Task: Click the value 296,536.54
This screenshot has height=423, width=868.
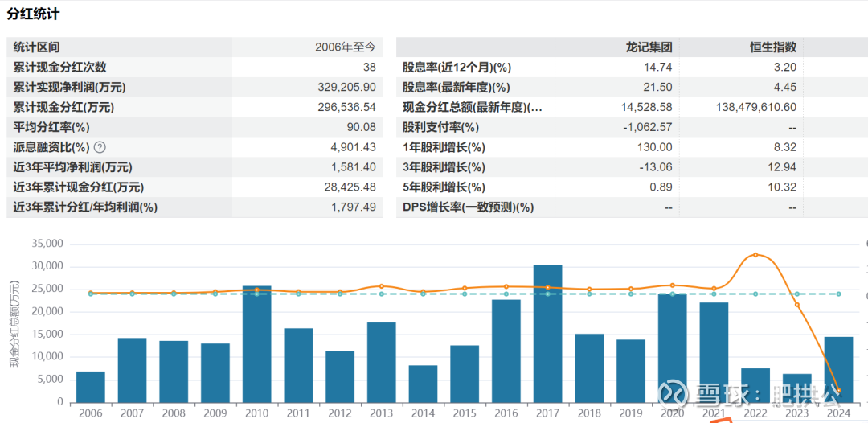Action: tap(347, 108)
